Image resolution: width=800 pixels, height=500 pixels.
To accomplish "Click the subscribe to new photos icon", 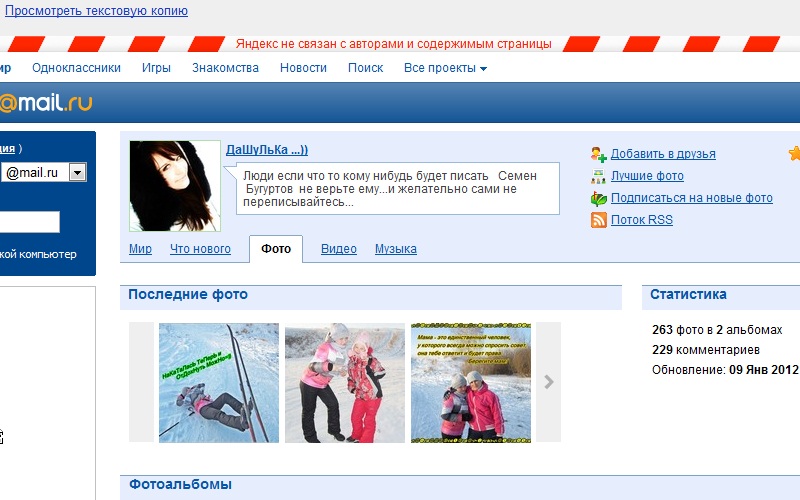I will 598,198.
